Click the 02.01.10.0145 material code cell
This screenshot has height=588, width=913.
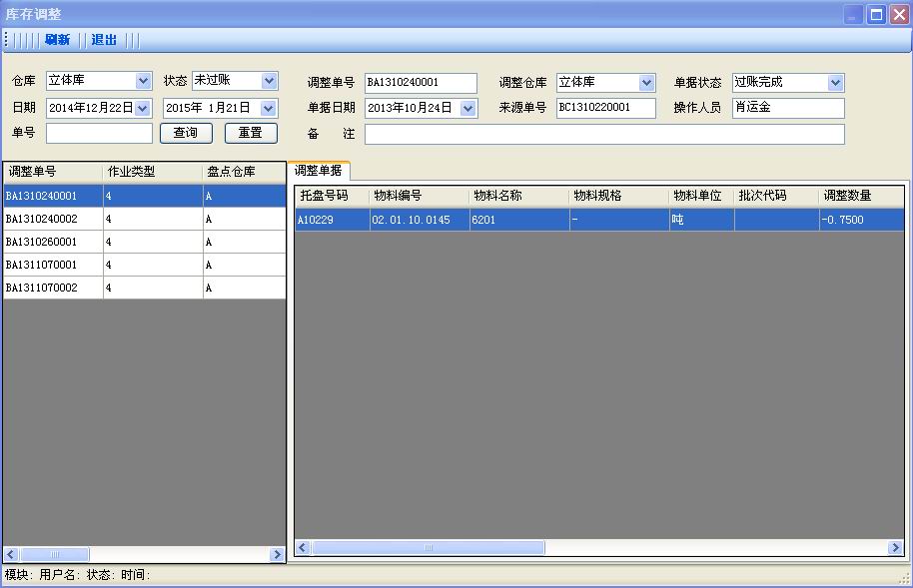click(x=420, y=220)
